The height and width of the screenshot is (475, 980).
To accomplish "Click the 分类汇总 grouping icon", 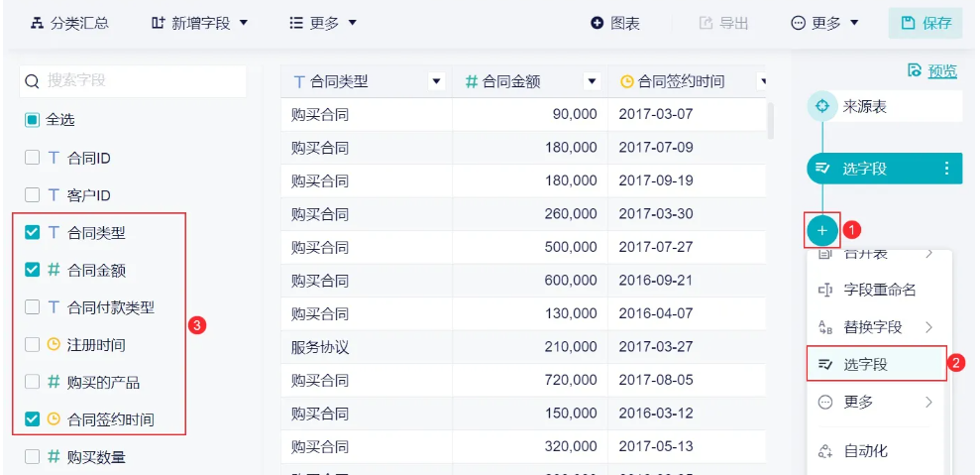I will (38, 23).
